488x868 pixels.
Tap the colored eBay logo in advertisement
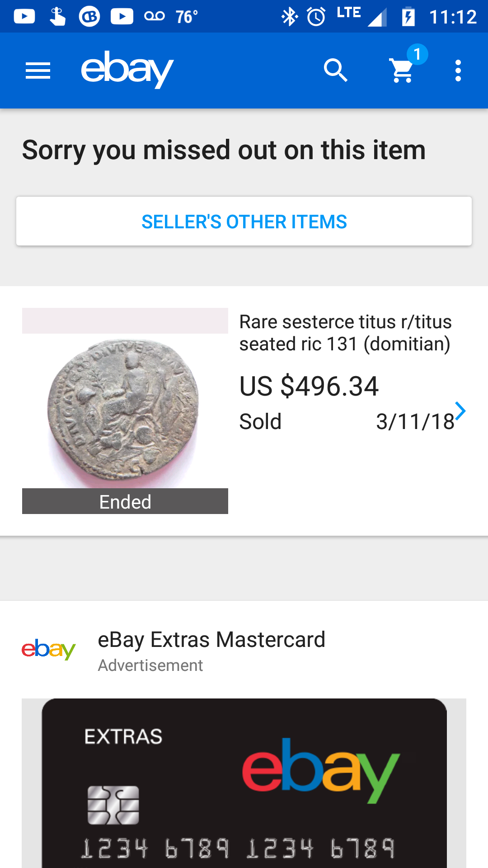pos(49,650)
